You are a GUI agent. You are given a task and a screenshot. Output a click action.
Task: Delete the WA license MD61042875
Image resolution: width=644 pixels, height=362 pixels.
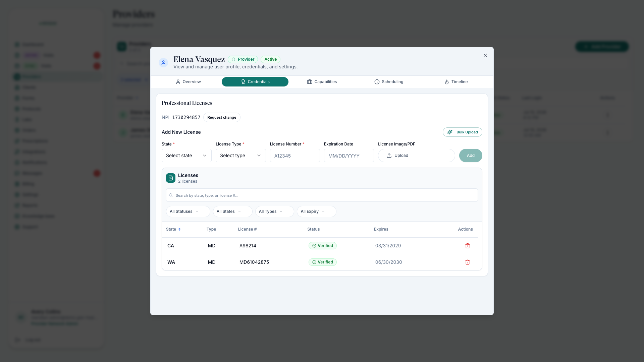(x=468, y=262)
